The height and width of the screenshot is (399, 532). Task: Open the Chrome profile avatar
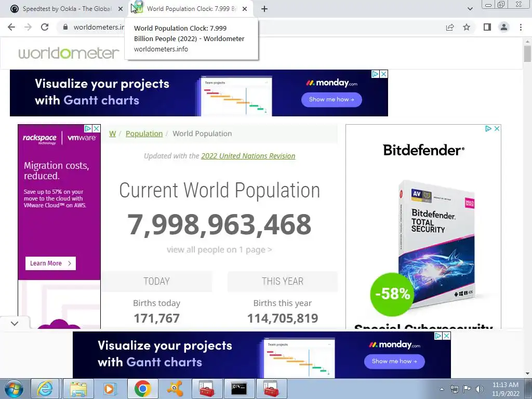coord(504,27)
